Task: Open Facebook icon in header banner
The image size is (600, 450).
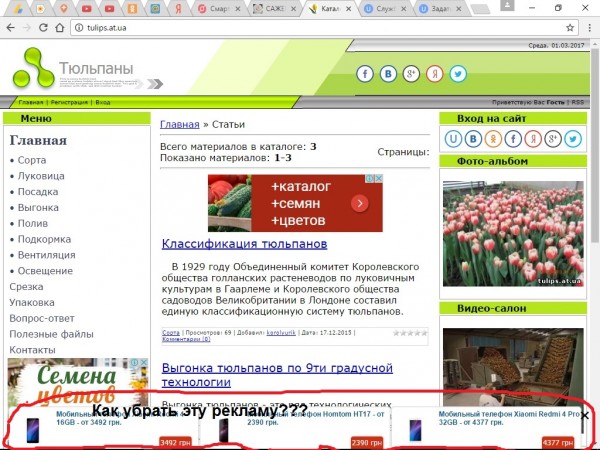Action: tap(365, 73)
